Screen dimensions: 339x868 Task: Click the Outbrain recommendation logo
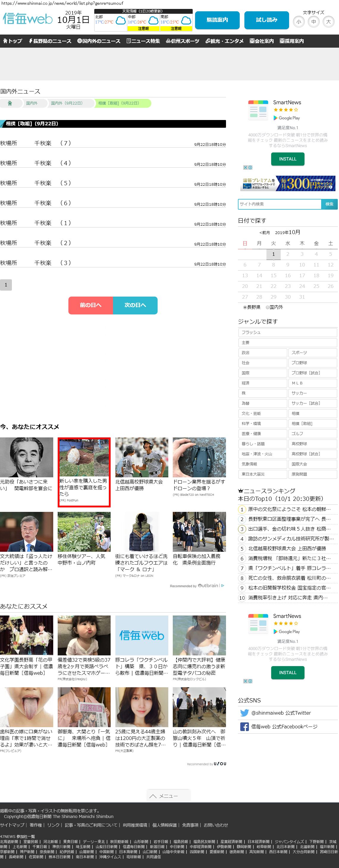pyautogui.click(x=208, y=586)
